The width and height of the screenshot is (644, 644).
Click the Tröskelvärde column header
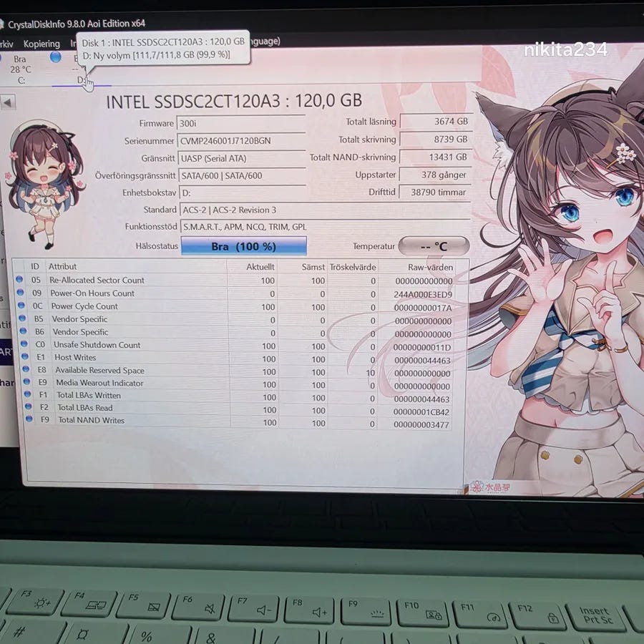point(353,267)
